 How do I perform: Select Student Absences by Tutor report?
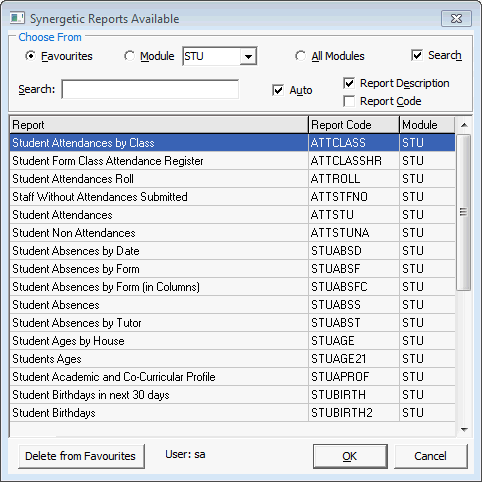[232, 323]
